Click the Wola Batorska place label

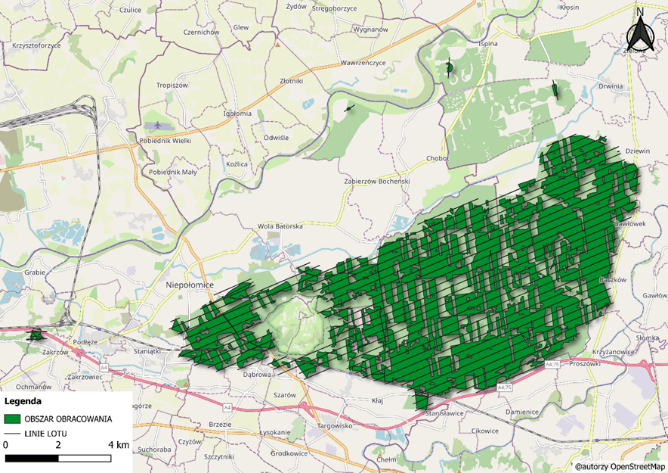pyautogui.click(x=280, y=226)
